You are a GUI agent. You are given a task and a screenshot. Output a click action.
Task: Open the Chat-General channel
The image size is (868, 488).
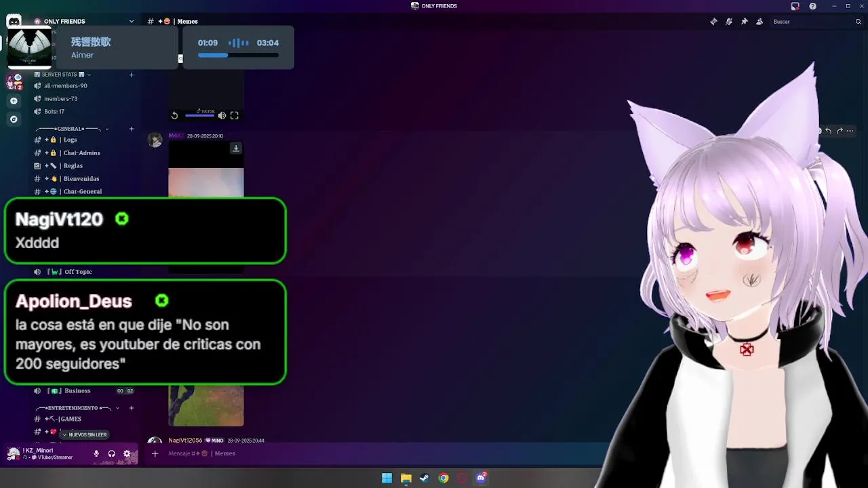point(85,191)
